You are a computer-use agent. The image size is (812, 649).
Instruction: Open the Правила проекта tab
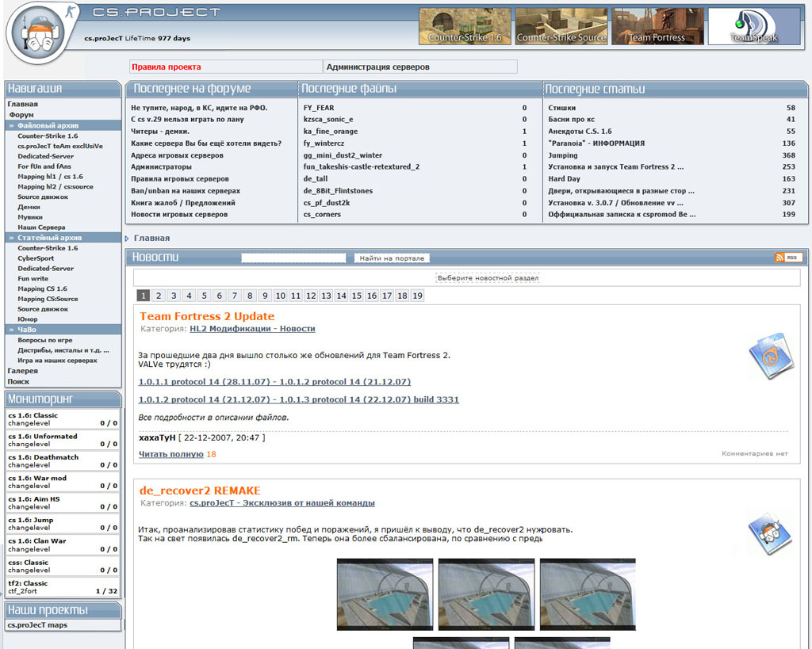coord(167,67)
